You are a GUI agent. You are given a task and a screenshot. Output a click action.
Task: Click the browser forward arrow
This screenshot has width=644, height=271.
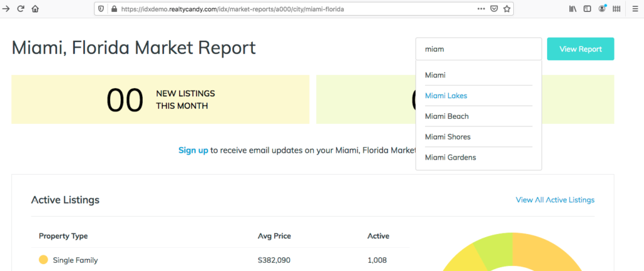pos(6,9)
